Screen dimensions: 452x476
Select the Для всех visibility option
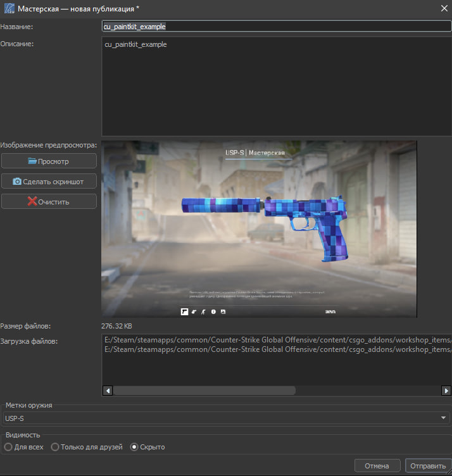pos(24,447)
